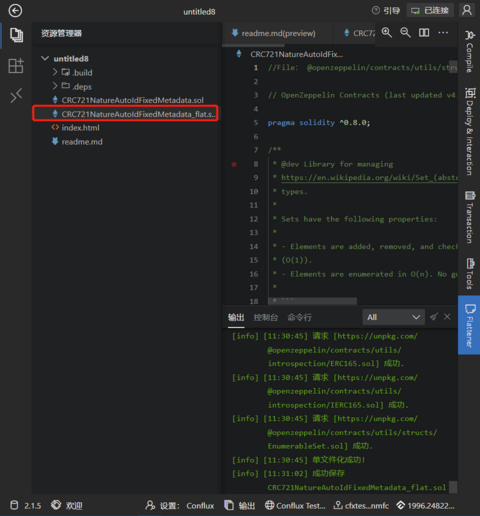Toggle split editor layout icon
Viewport: 480px width, 516px height.
[x=424, y=33]
